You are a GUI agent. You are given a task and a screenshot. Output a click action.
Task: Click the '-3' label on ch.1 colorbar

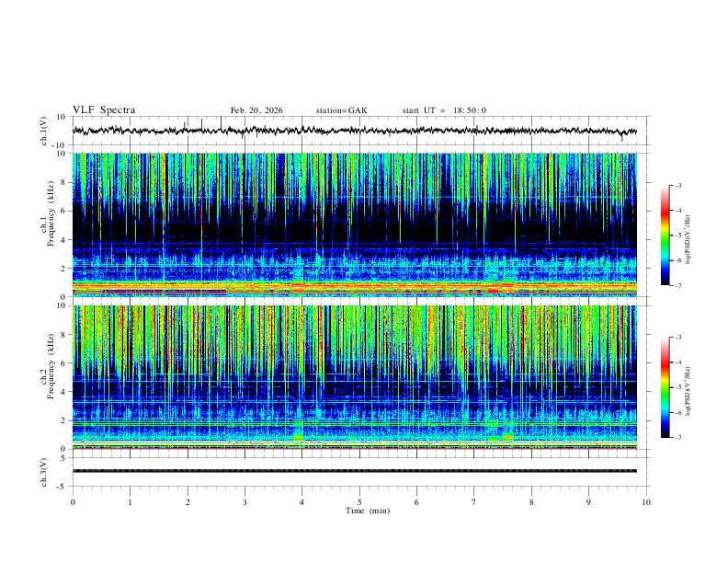pos(677,185)
